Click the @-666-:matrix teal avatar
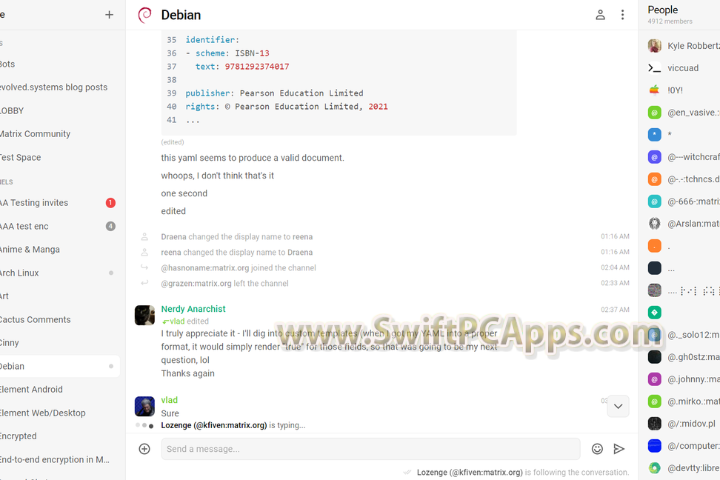The image size is (720, 480). (654, 201)
